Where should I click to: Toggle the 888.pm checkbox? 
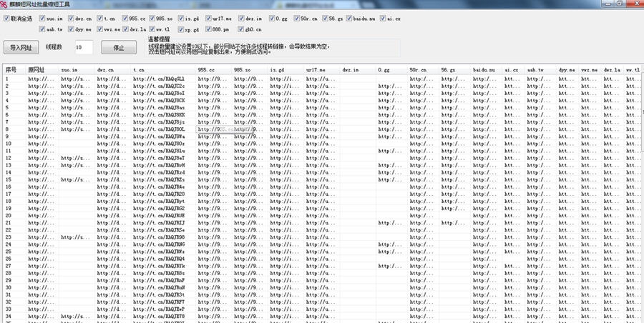click(209, 29)
